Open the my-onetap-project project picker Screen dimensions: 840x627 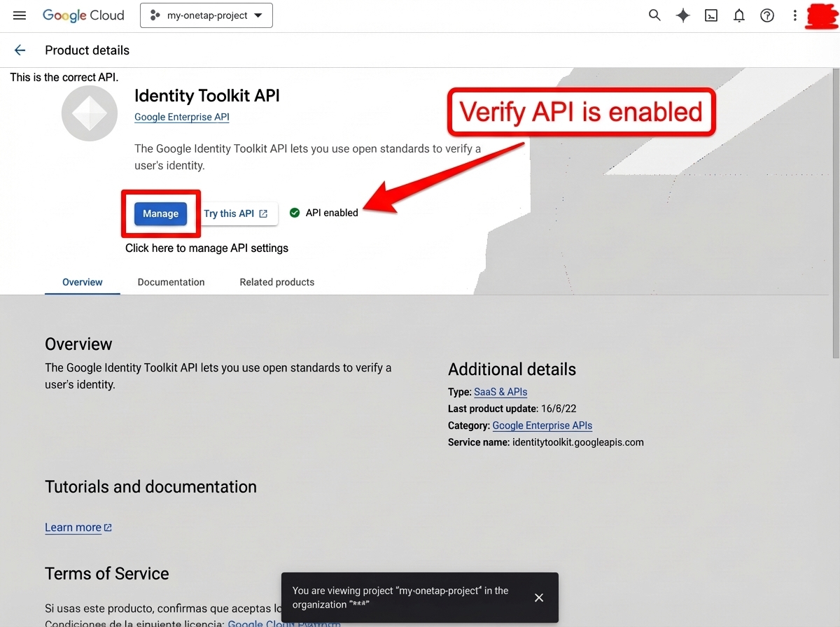coord(206,15)
